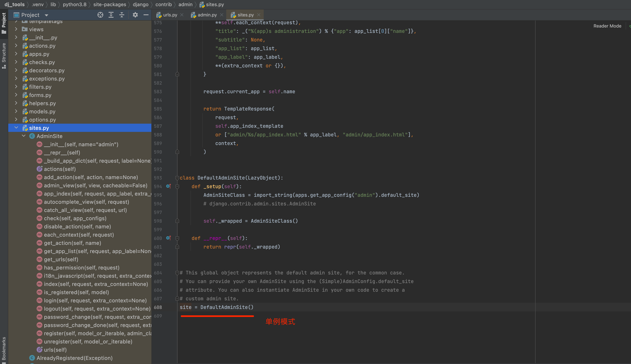Screen dimensions: 631x364
Task: Collapse the AdminSite class node
Action: (23, 136)
